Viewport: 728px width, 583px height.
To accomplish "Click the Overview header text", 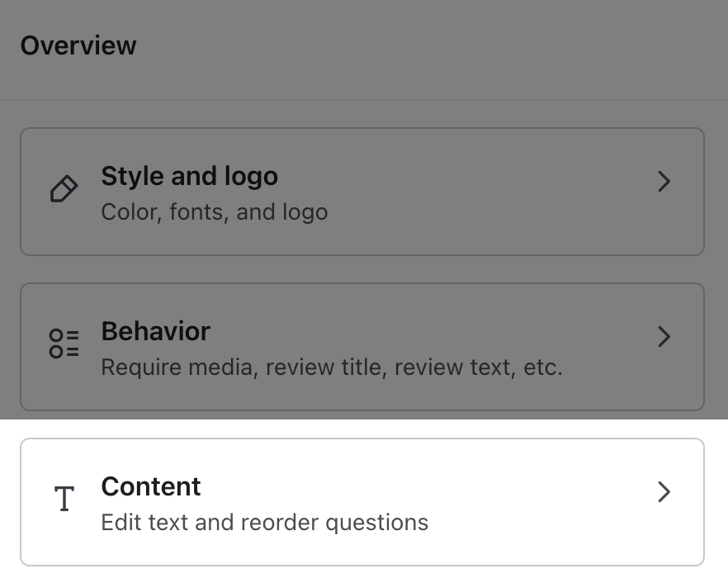I will click(78, 45).
